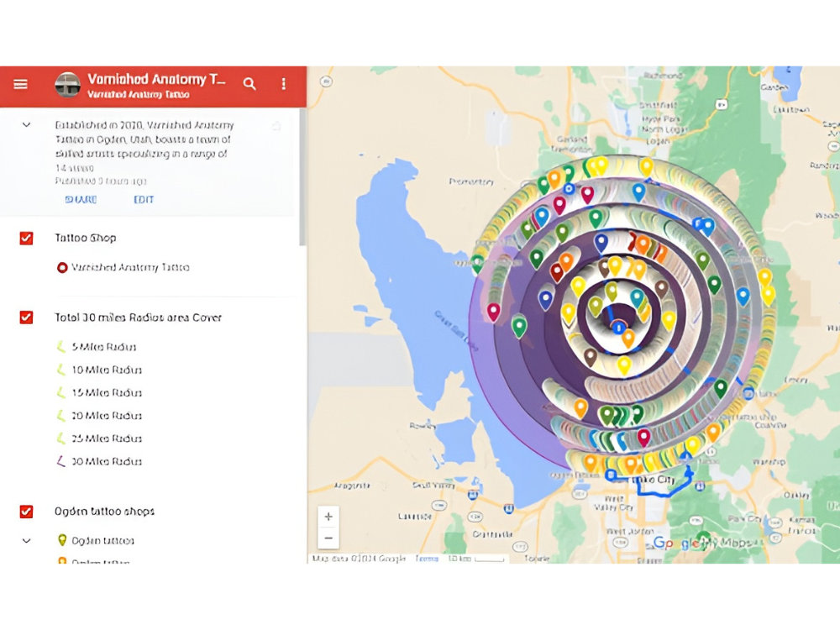This screenshot has width=840, height=630.
Task: Uncheck the Tattoo Shop layer checkbox
Action: pyautogui.click(x=26, y=238)
